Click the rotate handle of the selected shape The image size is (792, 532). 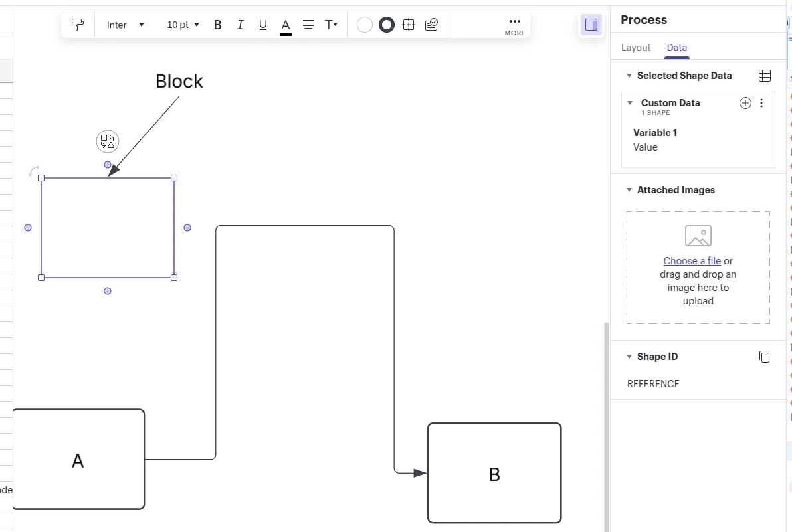pyautogui.click(x=34, y=171)
